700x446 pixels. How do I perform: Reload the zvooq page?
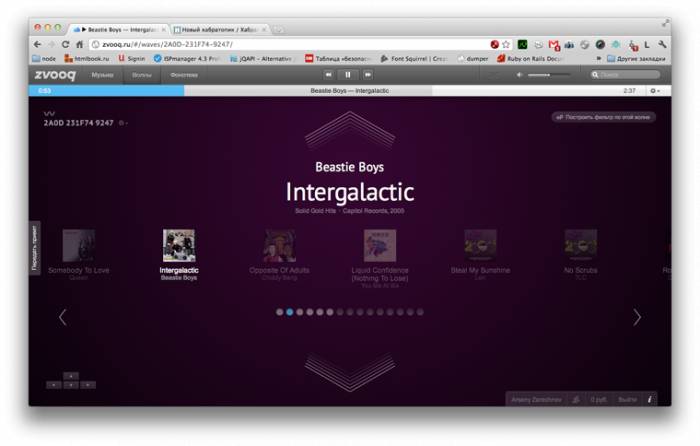66,44
